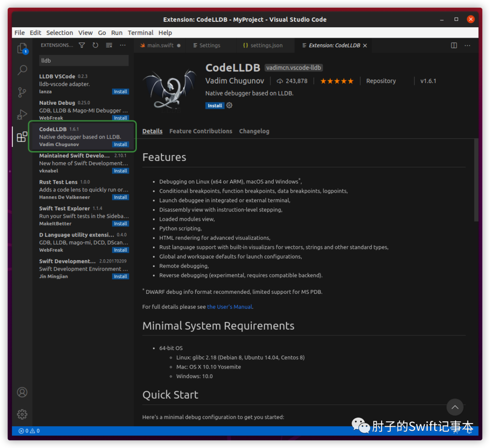Install the Rust Test Lens extension
Screen dimensions: 490x448
tap(120, 197)
